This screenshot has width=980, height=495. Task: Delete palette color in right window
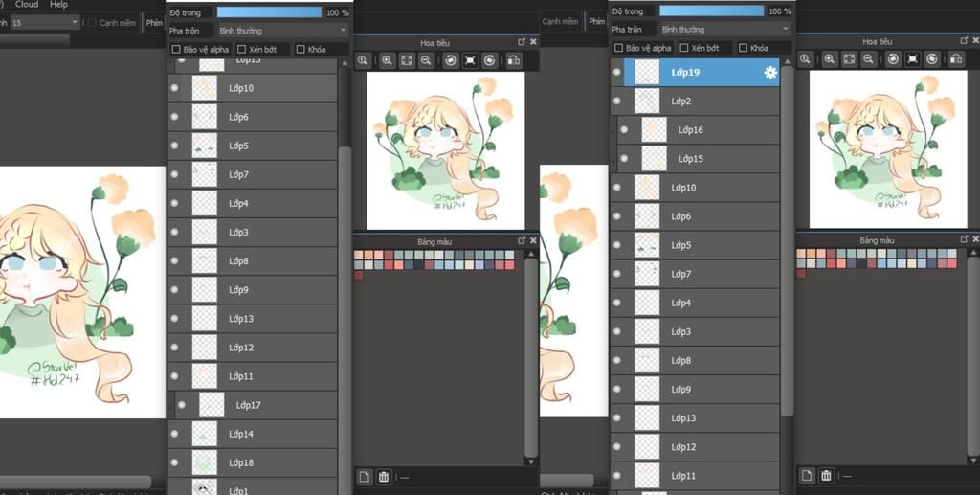coord(826,476)
